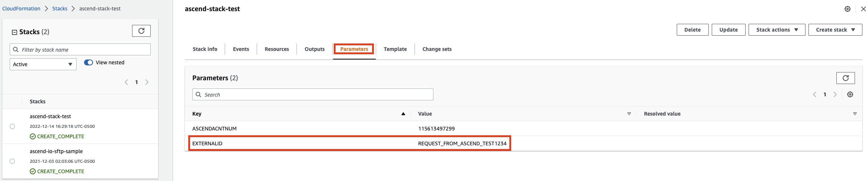Click the Parameters Search field
Screen dimensions: 868x181
(313, 94)
